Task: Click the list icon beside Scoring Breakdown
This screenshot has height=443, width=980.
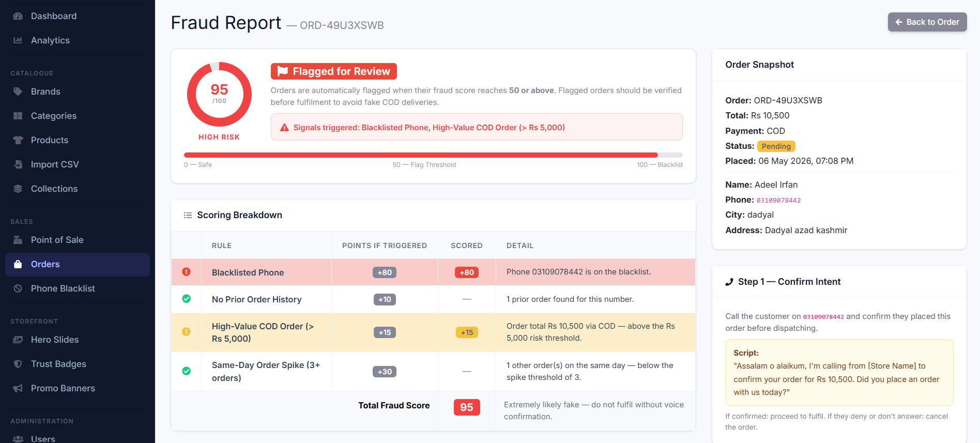Action: (x=188, y=215)
